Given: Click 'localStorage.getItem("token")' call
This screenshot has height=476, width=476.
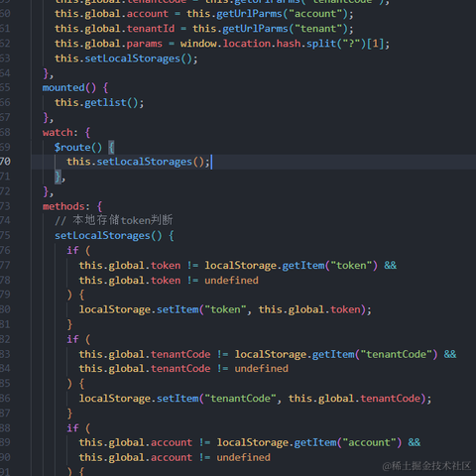Looking at the screenshot, I should 291,266.
